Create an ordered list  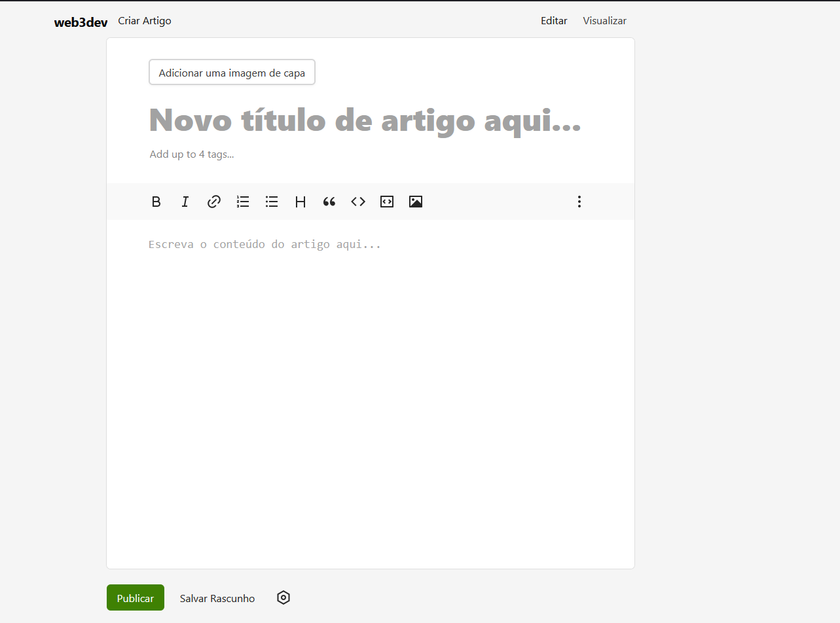tap(243, 202)
